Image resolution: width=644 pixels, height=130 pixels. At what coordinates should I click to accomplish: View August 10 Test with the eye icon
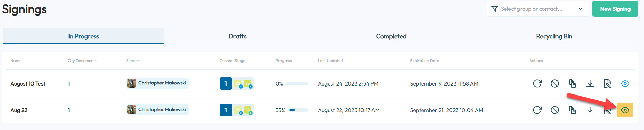tap(625, 83)
